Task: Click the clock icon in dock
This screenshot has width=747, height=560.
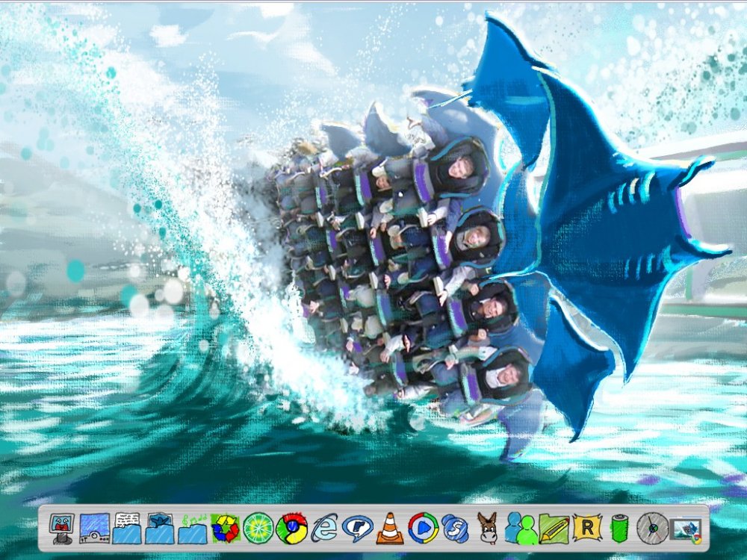Action: pyautogui.click(x=651, y=528)
